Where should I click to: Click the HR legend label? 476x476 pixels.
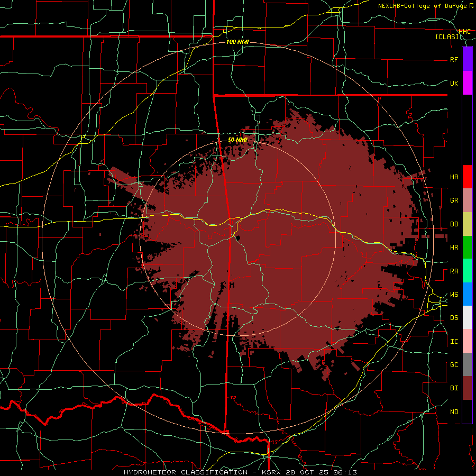coord(454,248)
